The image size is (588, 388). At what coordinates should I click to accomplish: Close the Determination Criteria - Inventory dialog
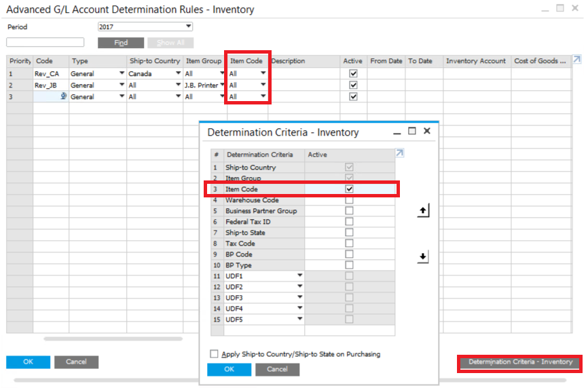coord(427,131)
